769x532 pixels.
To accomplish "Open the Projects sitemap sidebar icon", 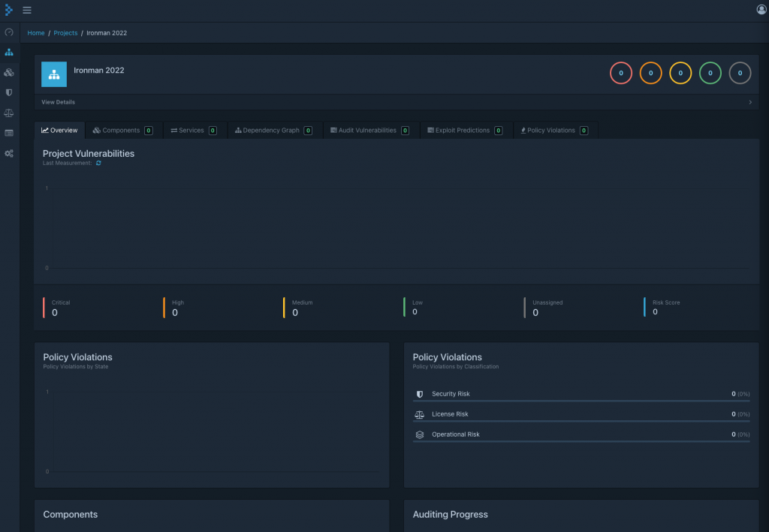I will point(9,52).
